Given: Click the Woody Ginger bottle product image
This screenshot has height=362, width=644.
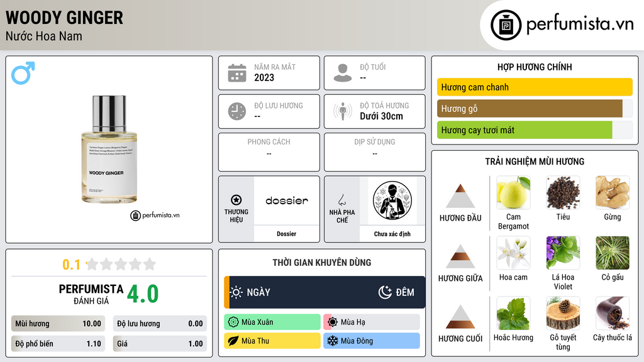Looking at the screenshot, I should click(x=109, y=149).
